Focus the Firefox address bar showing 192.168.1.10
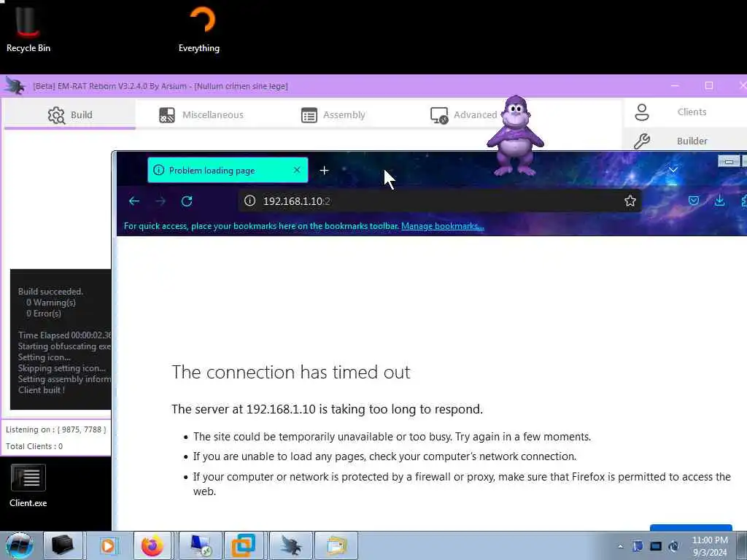The height and width of the screenshot is (560, 747). coord(438,201)
